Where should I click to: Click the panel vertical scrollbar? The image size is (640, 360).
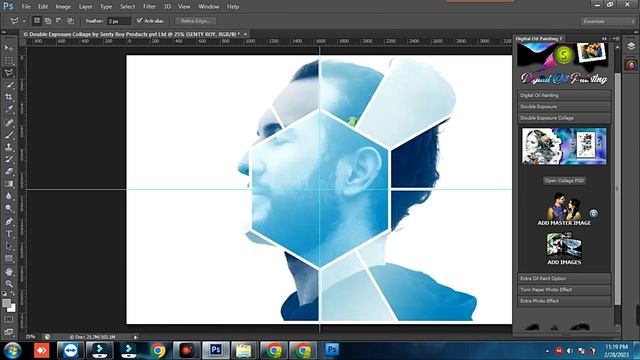coord(618,188)
